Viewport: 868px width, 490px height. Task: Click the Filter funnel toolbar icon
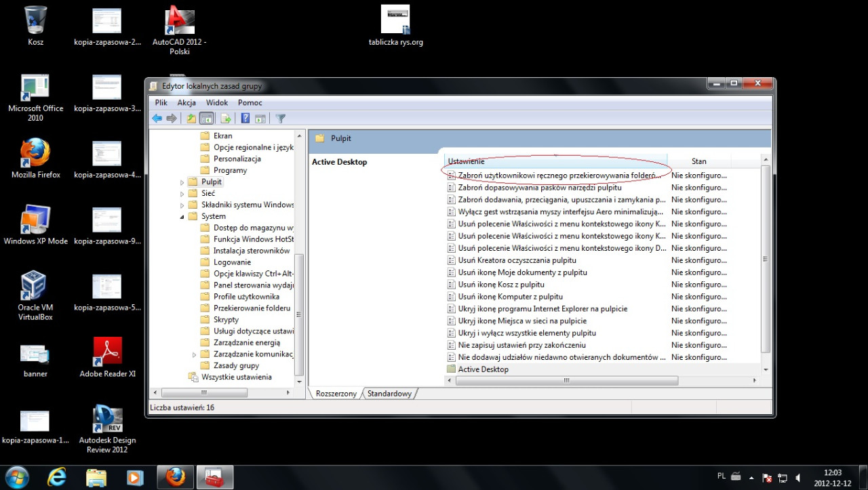[280, 119]
